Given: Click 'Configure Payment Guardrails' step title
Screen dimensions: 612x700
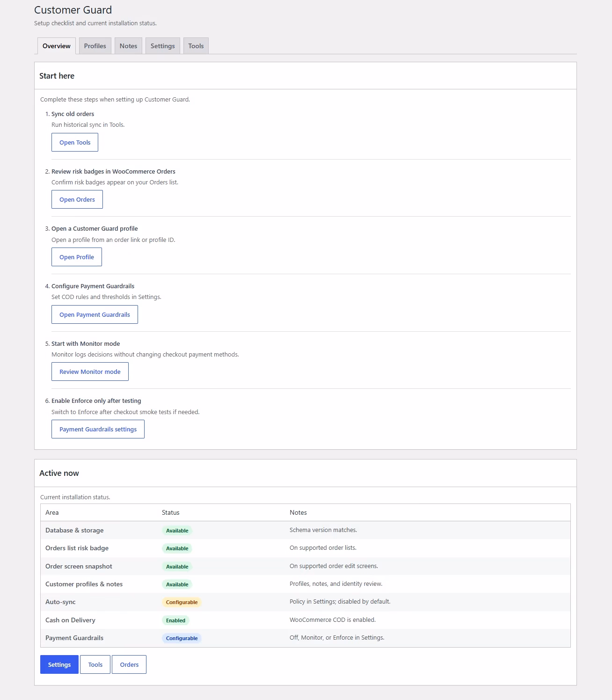Looking at the screenshot, I should (93, 286).
